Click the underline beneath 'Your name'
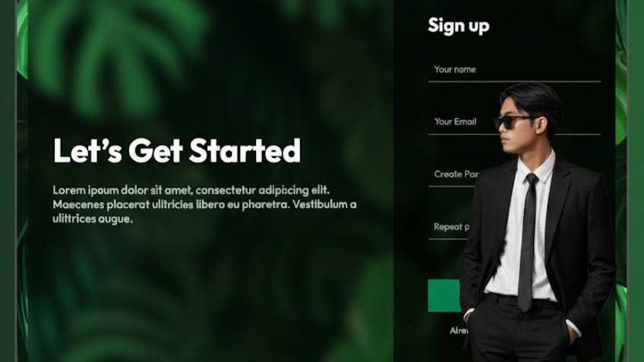 514,82
